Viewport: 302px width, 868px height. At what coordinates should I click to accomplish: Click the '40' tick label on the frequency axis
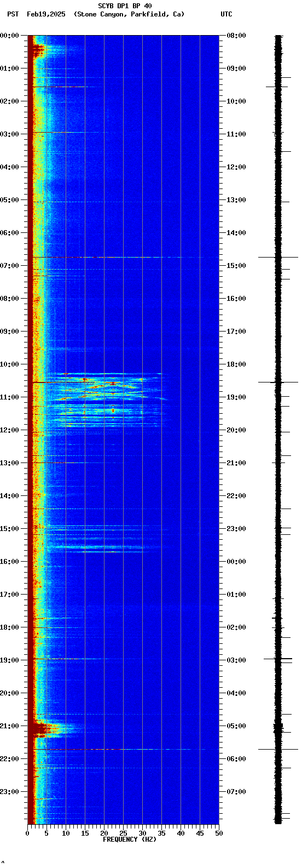point(181,833)
